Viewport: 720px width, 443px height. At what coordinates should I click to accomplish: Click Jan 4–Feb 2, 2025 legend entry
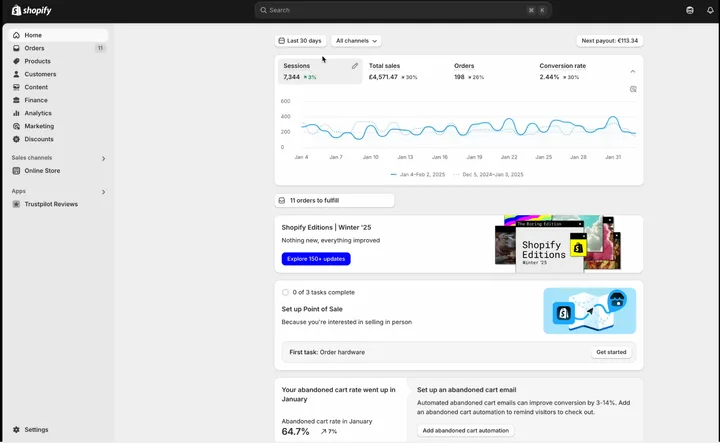coord(418,174)
